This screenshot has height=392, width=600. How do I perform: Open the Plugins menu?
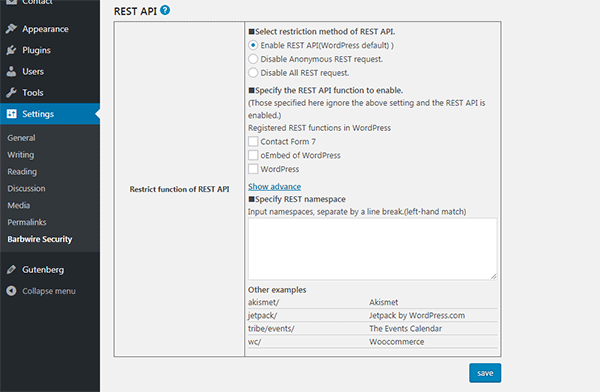tap(50, 50)
